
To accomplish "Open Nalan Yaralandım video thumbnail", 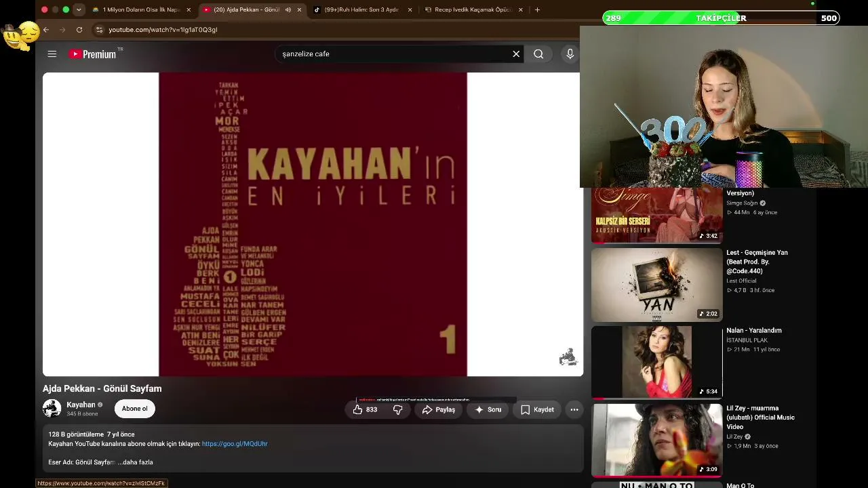I will pos(656,363).
